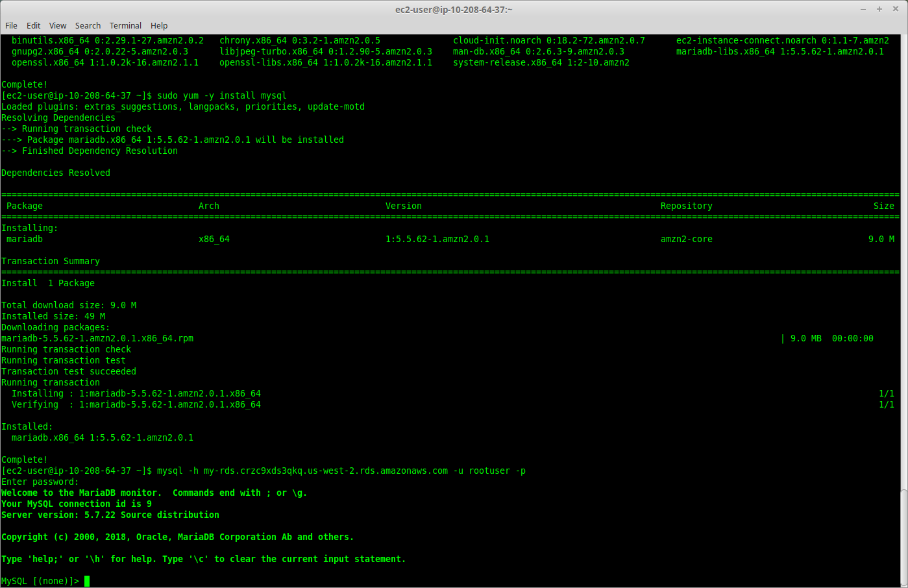Open the Edit menu
Image resolution: width=908 pixels, height=588 pixels.
click(33, 25)
